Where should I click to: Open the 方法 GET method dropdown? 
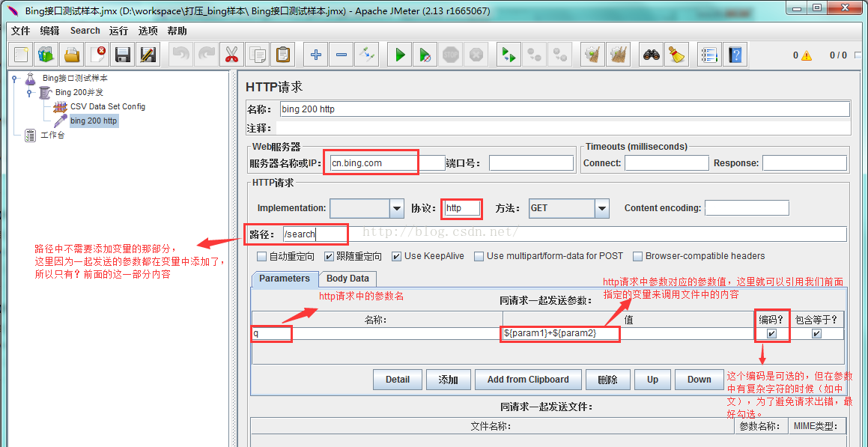pos(602,209)
